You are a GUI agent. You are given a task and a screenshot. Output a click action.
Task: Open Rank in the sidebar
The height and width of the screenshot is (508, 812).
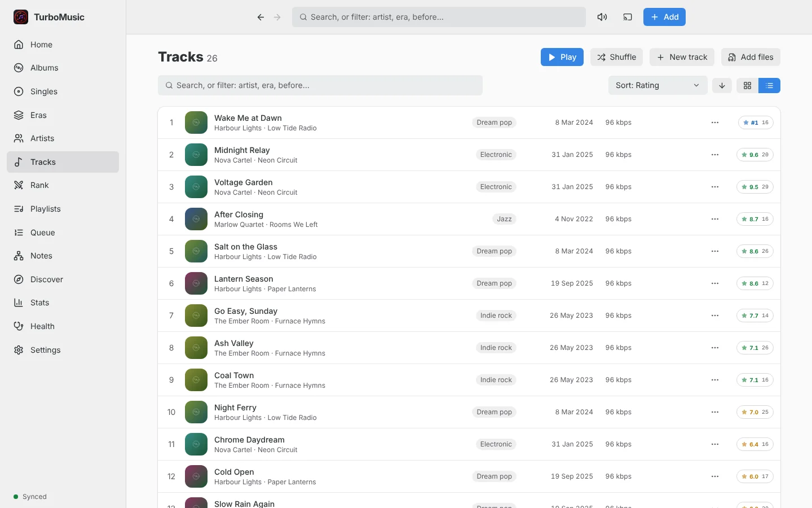tap(63, 185)
